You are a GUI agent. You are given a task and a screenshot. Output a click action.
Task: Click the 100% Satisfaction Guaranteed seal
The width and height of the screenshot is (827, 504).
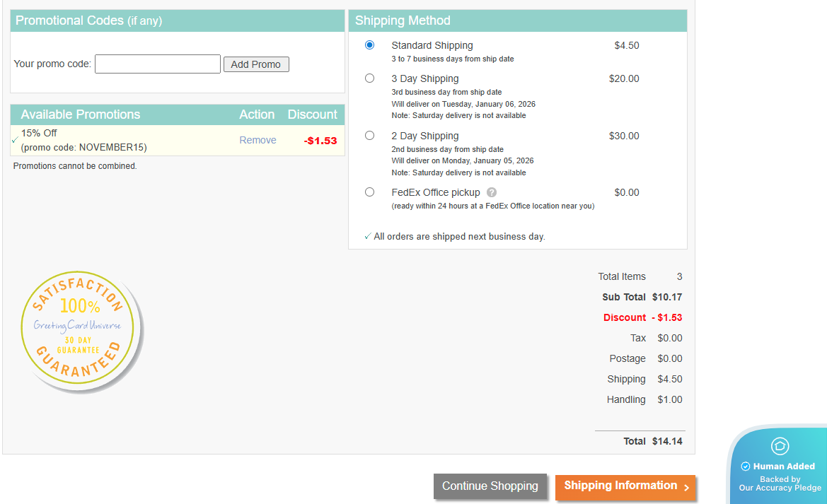coord(81,332)
